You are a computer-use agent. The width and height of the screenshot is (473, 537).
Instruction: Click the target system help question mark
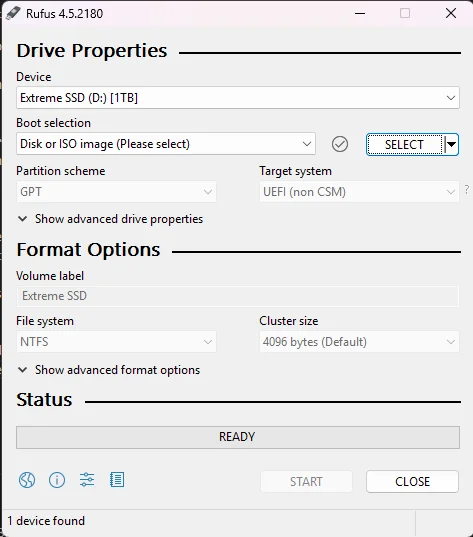coord(467,189)
